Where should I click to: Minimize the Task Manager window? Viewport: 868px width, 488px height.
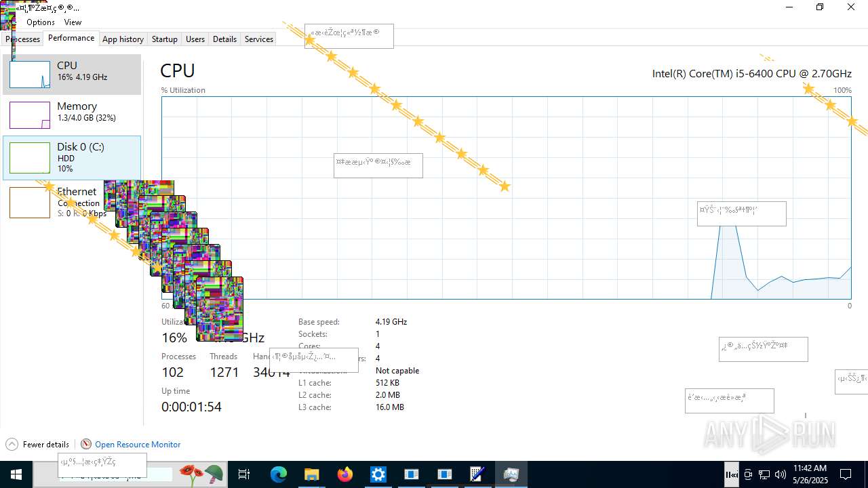tap(789, 7)
